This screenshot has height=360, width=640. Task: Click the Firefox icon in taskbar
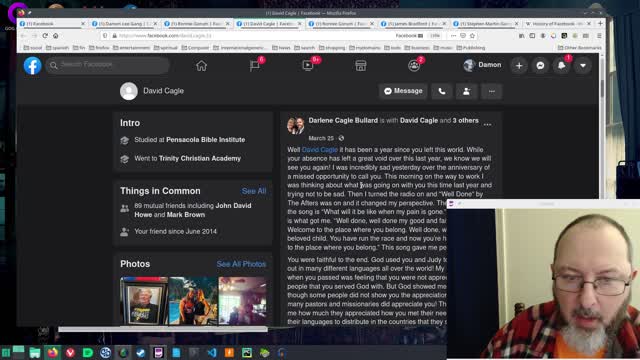[53, 352]
